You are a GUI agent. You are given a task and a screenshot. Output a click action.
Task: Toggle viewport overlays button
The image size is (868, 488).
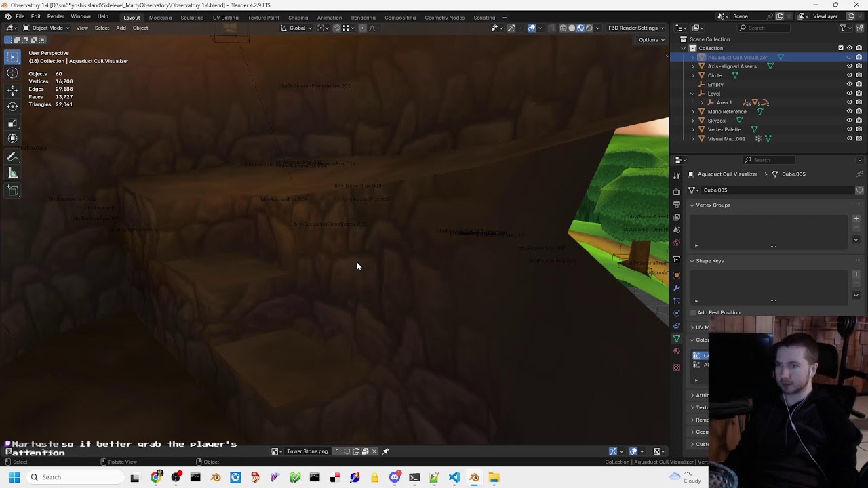532,28
